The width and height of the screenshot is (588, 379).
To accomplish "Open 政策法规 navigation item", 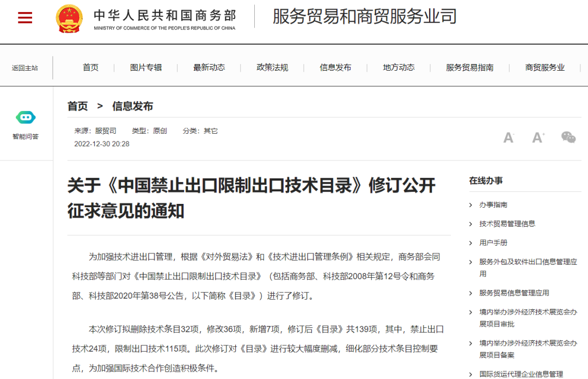I will [x=272, y=67].
